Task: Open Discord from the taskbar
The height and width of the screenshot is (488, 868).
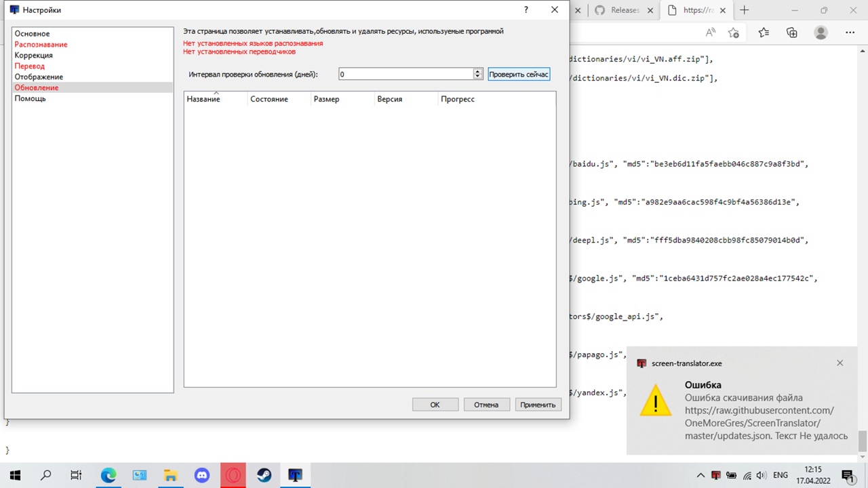Action: pos(202,475)
